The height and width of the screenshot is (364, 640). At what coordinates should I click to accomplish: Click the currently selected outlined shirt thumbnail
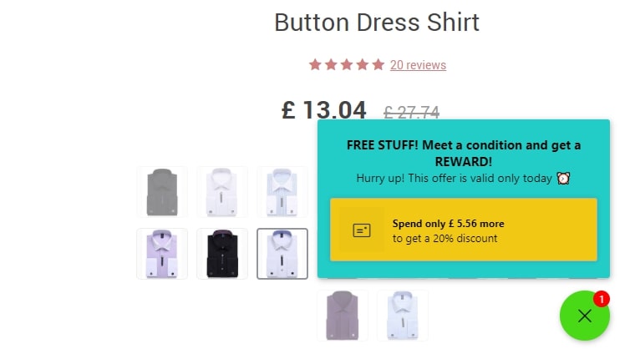click(282, 254)
